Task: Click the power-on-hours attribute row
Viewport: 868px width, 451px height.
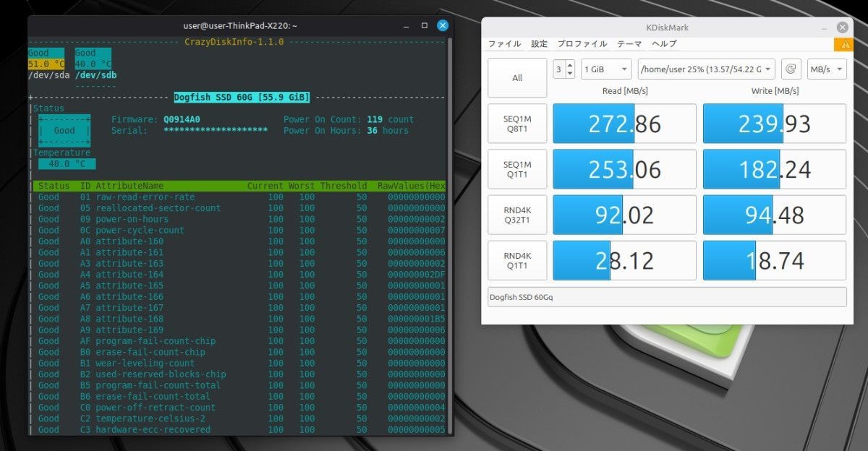Action: tap(239, 219)
